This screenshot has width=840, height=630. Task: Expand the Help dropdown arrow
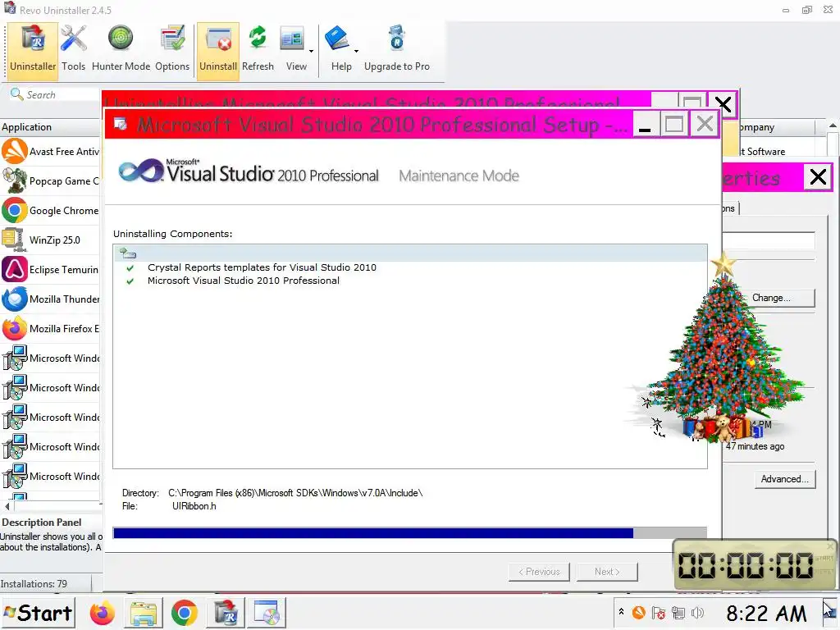(x=356, y=52)
